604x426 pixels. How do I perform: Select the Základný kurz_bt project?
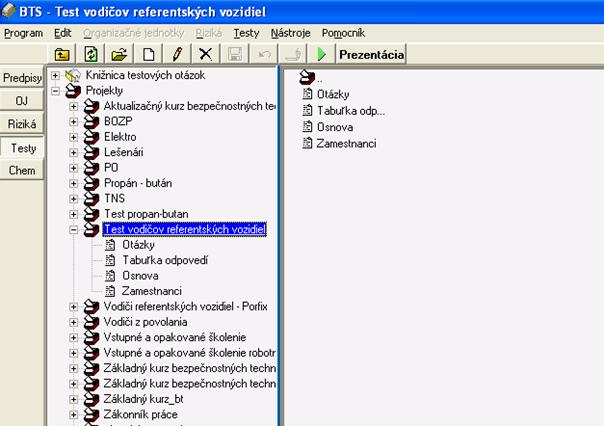pos(144,399)
